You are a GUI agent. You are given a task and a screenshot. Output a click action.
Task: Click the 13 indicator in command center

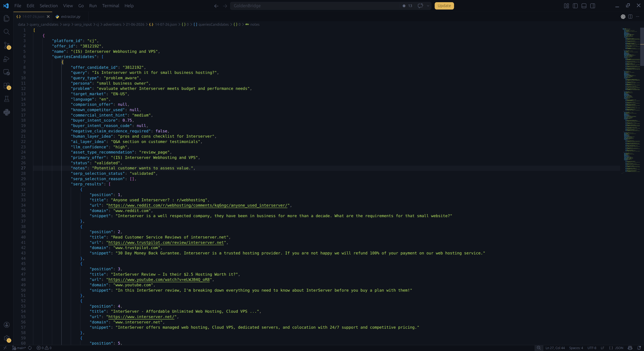pyautogui.click(x=407, y=6)
